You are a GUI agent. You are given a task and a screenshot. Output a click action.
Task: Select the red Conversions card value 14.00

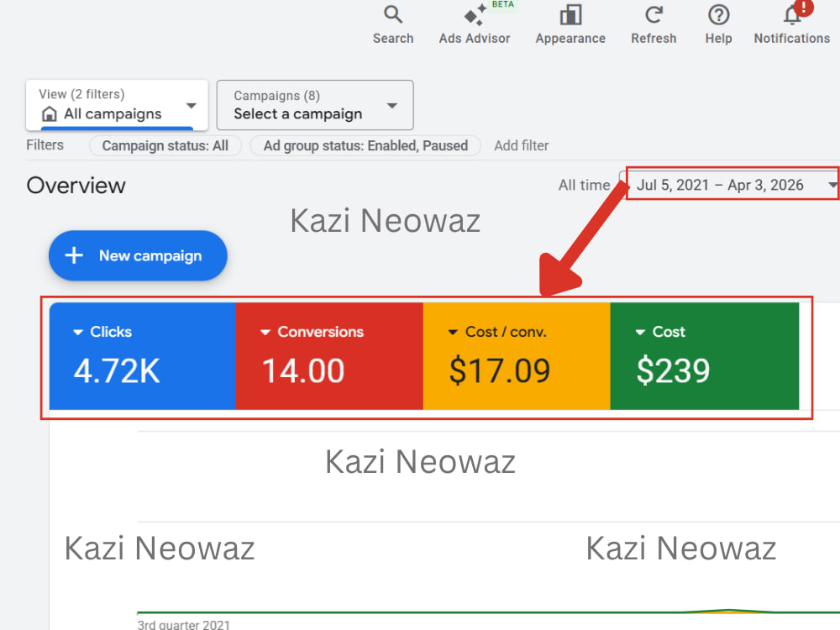point(302,370)
